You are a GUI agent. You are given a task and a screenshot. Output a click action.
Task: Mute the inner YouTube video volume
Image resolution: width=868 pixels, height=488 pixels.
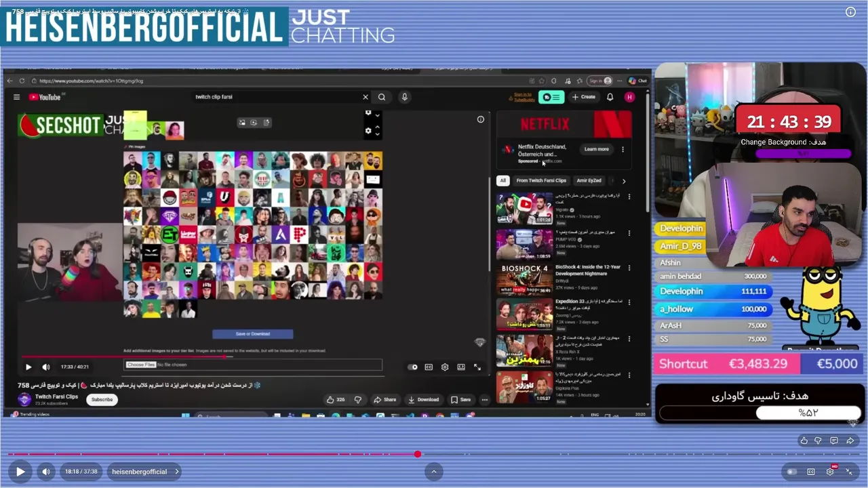pos(46,367)
